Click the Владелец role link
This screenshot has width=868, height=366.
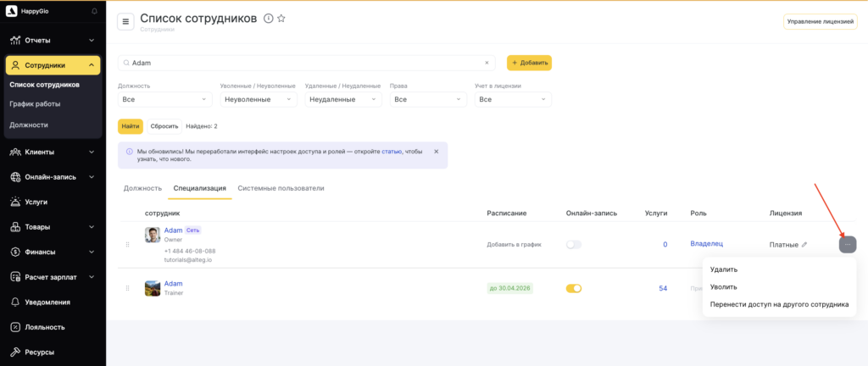(x=706, y=244)
